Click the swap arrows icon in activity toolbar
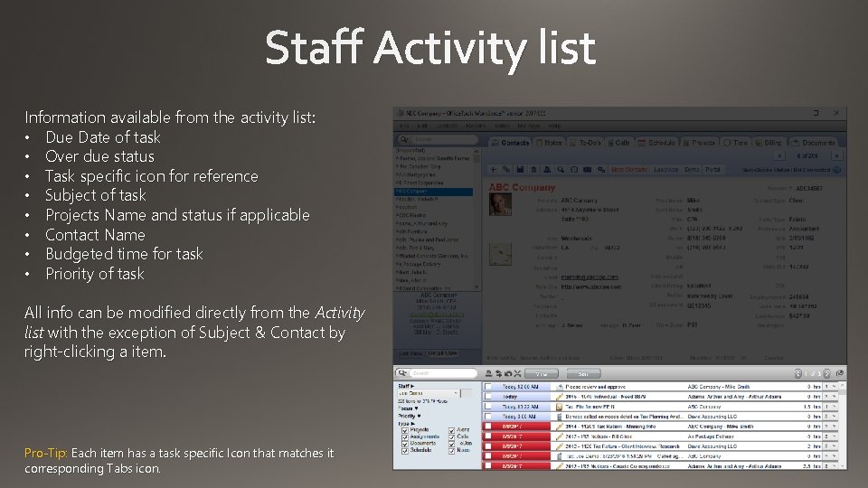Image resolution: width=868 pixels, height=488 pixels. pyautogui.click(x=499, y=373)
